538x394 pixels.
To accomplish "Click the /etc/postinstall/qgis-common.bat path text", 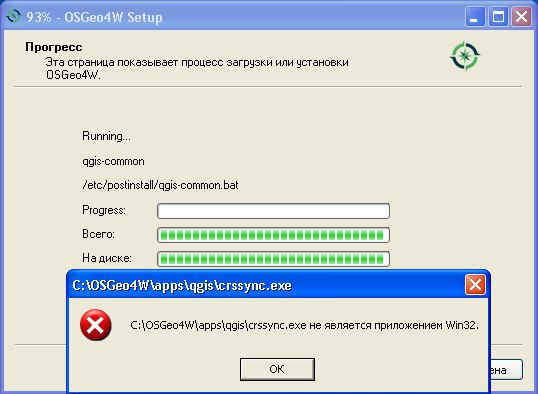I will pos(160,185).
